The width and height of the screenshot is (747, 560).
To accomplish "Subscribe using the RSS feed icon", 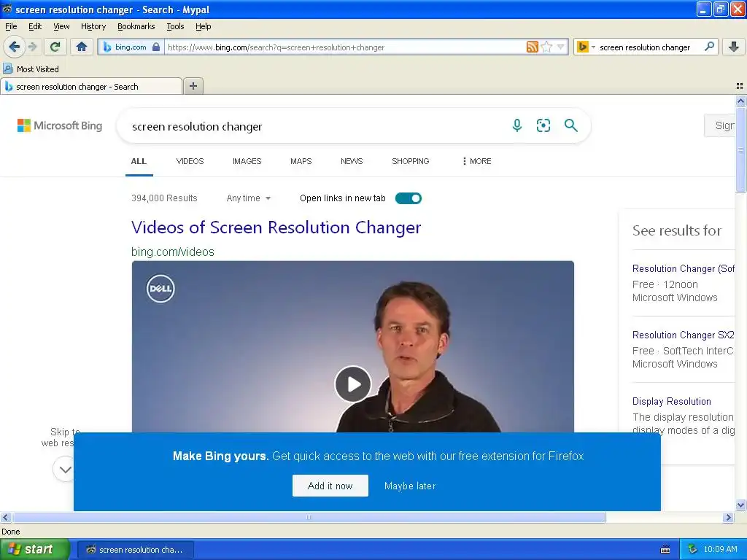I will (532, 47).
